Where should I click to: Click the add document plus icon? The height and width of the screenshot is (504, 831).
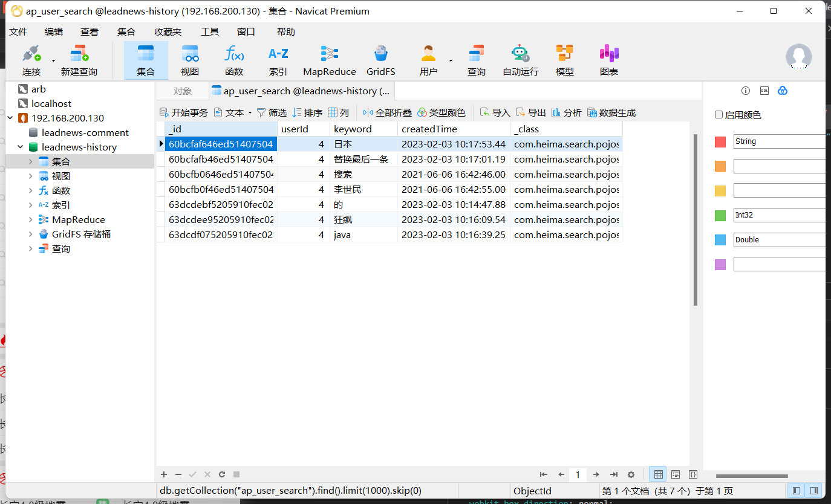coord(164,475)
